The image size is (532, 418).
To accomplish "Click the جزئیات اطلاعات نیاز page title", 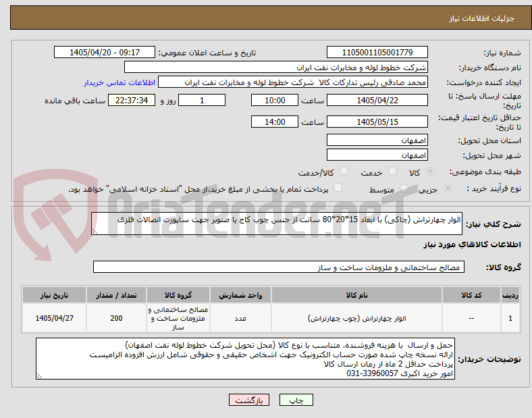I will click(482, 18).
